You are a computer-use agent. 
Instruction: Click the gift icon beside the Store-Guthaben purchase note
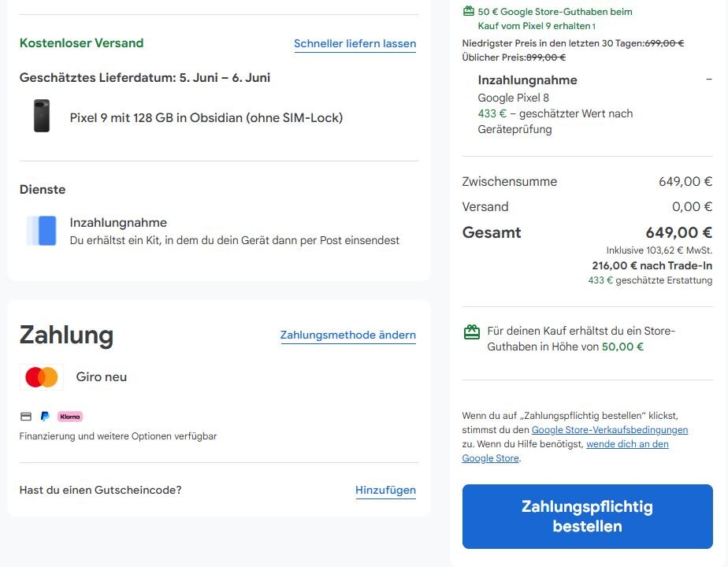(x=472, y=332)
